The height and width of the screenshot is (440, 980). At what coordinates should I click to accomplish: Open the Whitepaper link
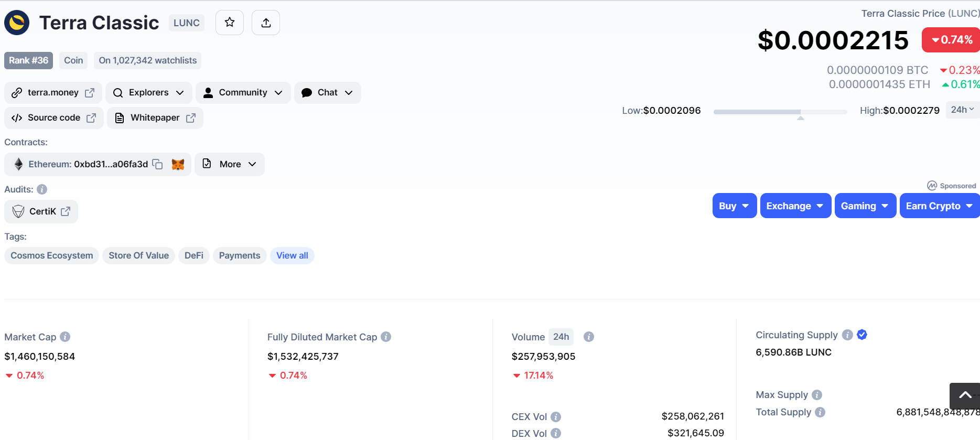(x=155, y=118)
